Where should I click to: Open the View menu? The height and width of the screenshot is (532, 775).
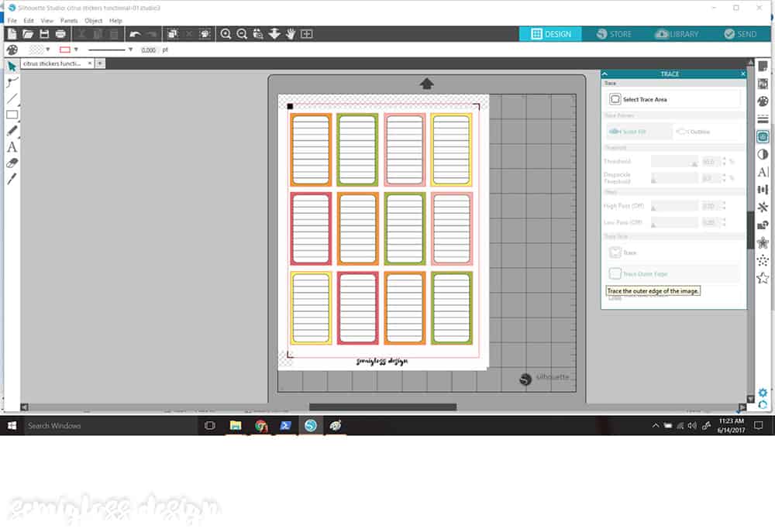click(47, 21)
